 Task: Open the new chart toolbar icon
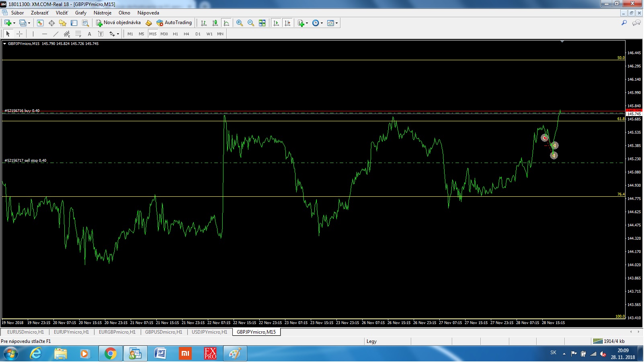[x=8, y=23]
